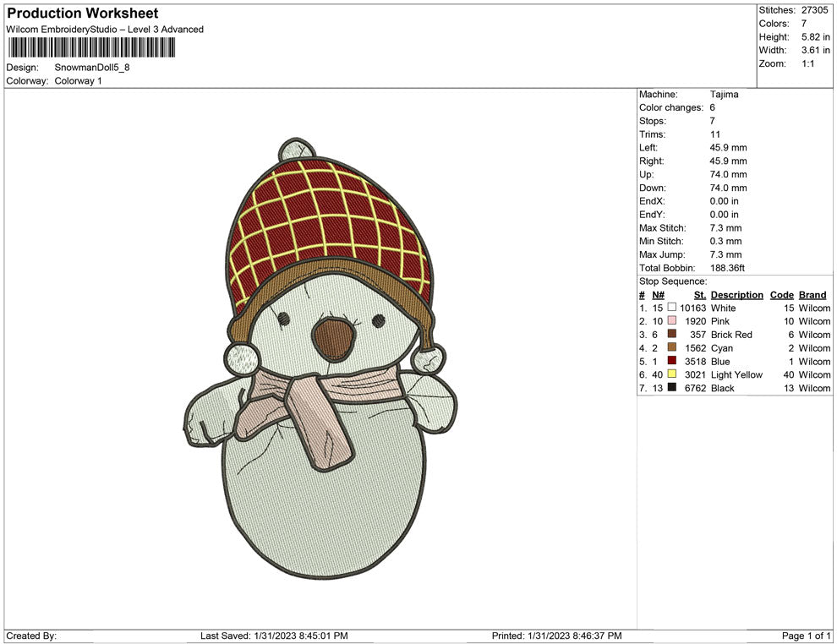The height and width of the screenshot is (644, 837).
Task: Click the Description column header
Action: point(736,294)
